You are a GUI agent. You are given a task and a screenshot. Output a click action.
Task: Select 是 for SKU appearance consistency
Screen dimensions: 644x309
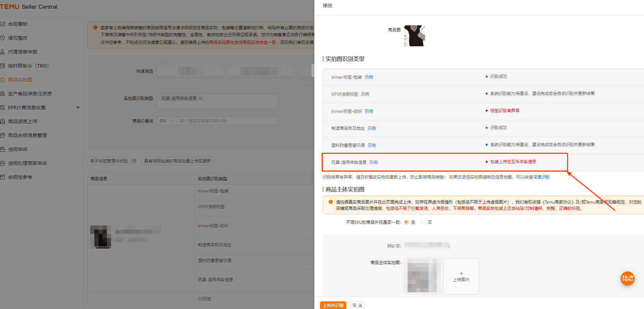click(406, 222)
